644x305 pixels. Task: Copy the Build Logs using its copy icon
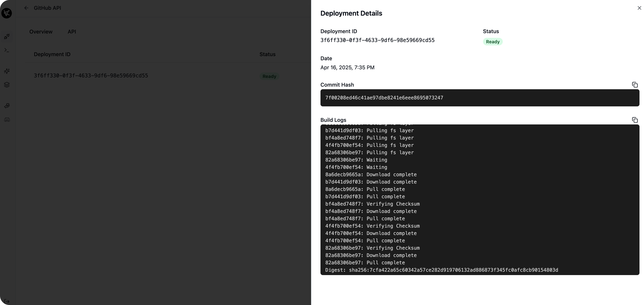[x=635, y=120]
